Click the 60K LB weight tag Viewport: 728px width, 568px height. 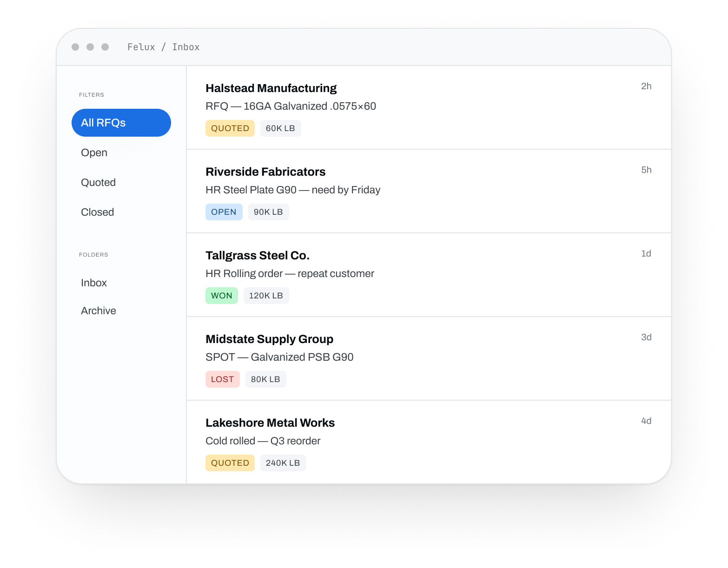281,128
